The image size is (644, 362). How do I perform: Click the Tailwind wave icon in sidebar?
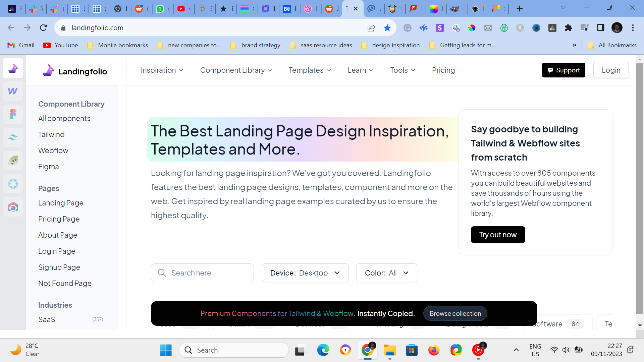tap(13, 137)
